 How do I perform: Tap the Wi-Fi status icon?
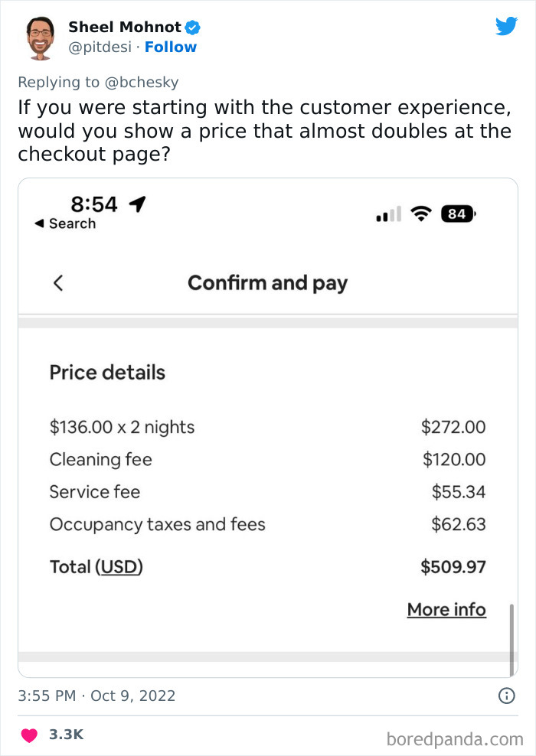420,214
